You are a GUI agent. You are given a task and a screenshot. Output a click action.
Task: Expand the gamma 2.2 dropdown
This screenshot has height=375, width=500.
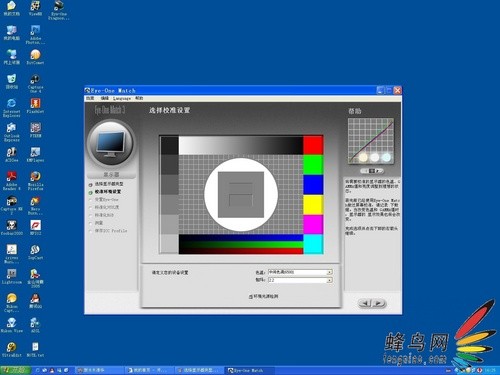coord(329,280)
